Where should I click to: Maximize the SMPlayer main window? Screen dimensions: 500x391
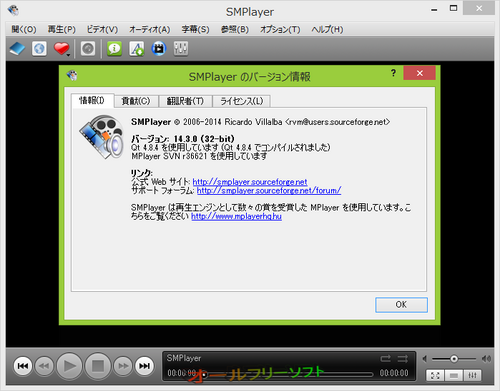[453, 8]
